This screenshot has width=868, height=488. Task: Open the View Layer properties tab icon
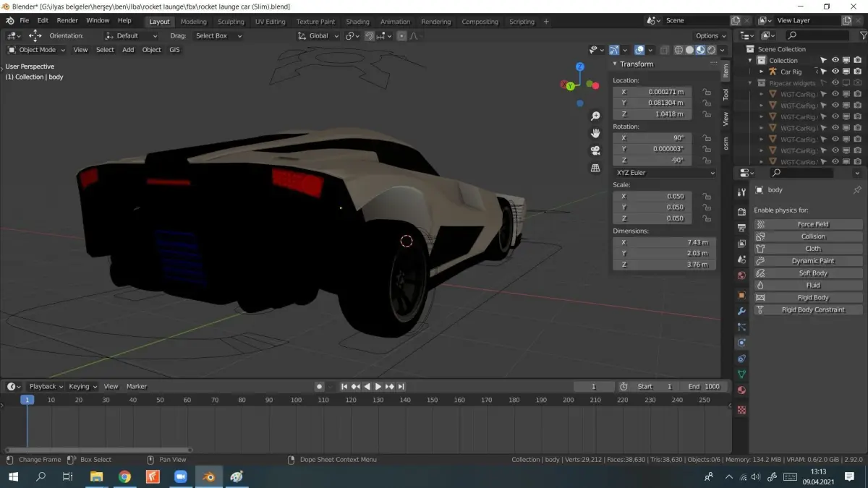[x=741, y=244]
